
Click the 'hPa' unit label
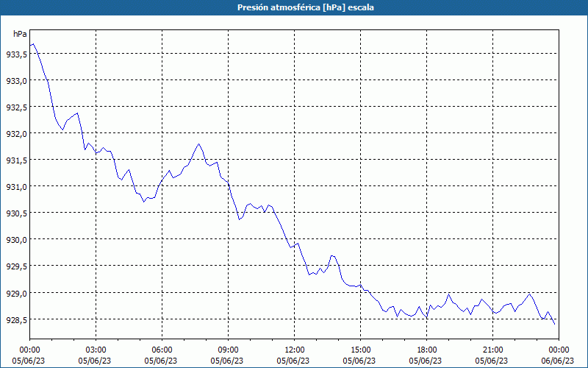click(20, 34)
